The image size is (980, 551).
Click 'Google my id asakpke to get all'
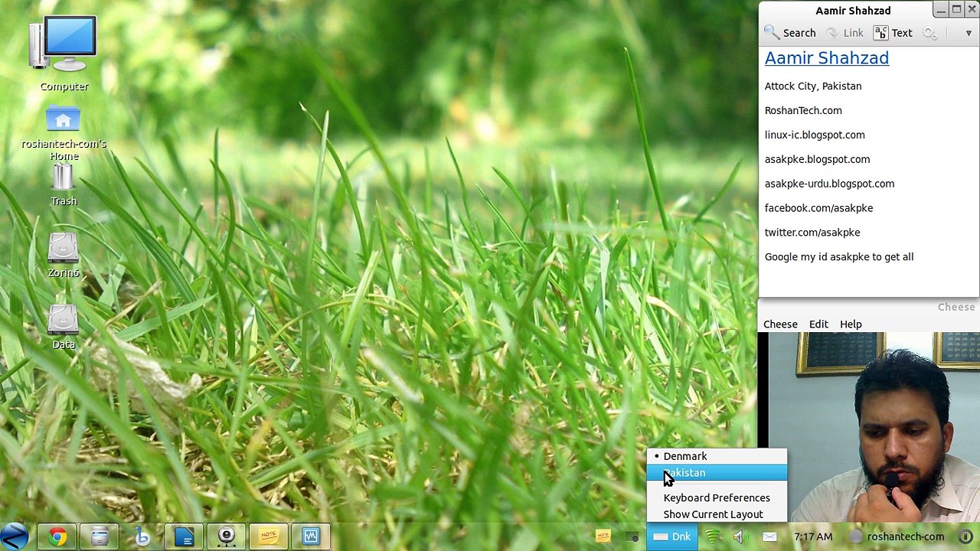pos(839,257)
